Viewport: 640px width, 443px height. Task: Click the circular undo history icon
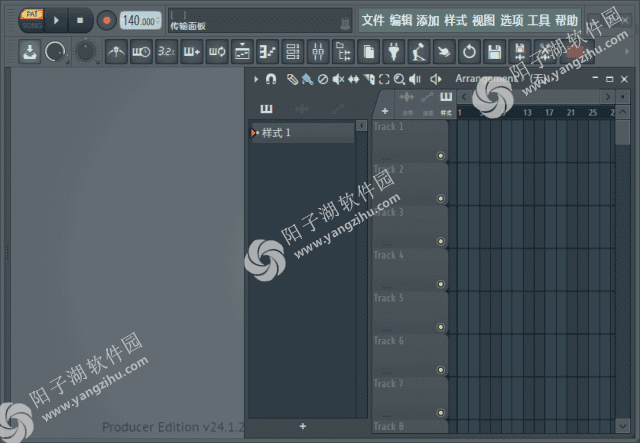469,52
